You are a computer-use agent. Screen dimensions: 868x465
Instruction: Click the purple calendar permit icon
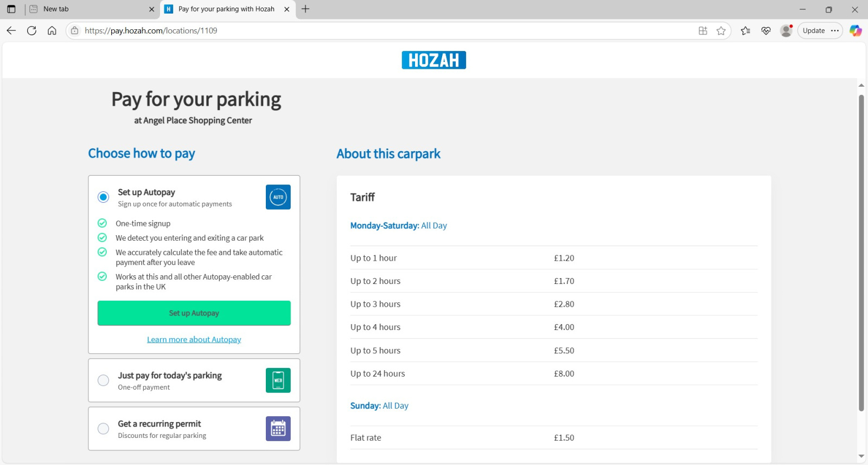[x=278, y=429]
